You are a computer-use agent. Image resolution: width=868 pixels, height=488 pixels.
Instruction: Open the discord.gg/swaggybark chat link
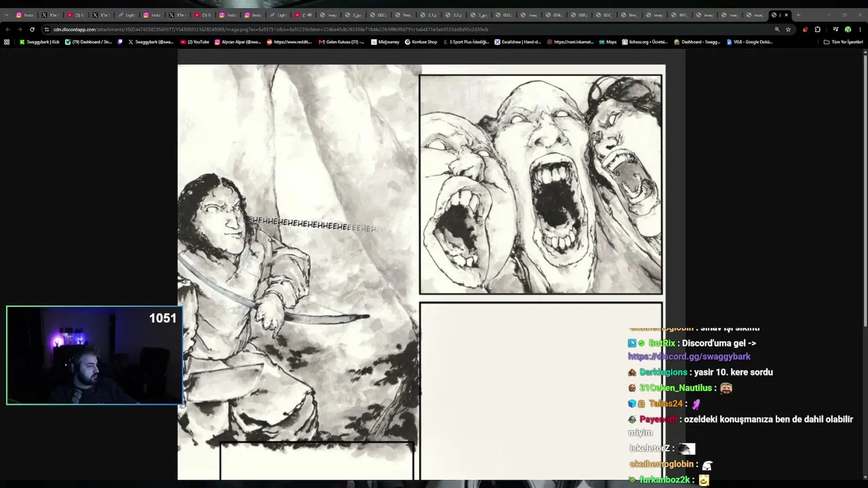(x=689, y=357)
